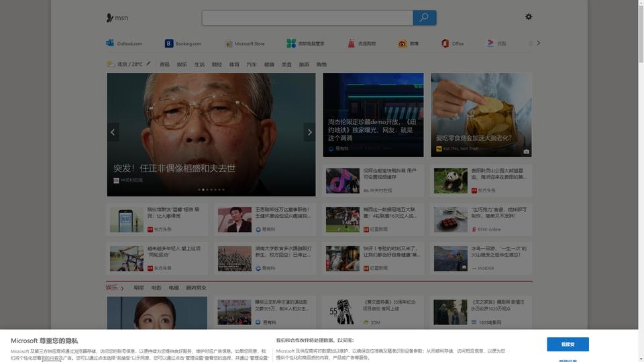Open the 梅西 football article thumbnail
The height and width of the screenshot is (362, 644).
click(x=343, y=220)
